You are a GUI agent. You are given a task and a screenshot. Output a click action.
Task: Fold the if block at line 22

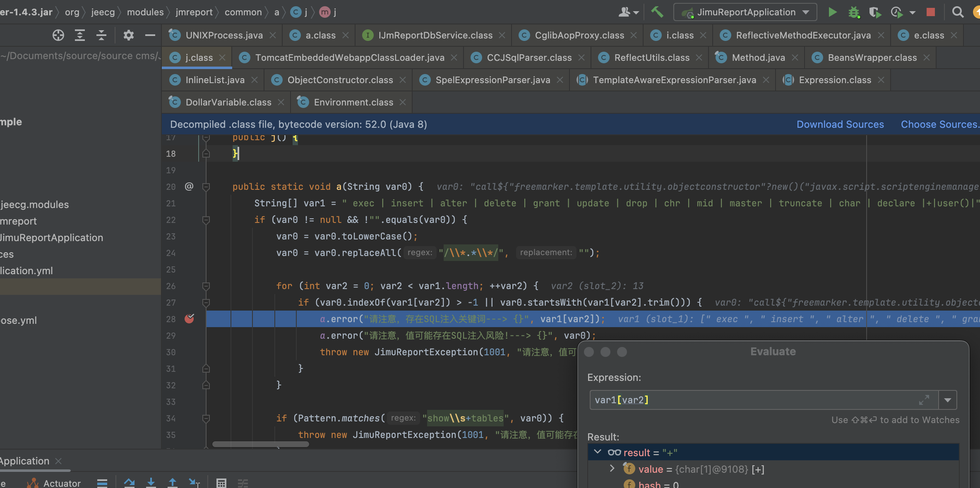tap(206, 220)
